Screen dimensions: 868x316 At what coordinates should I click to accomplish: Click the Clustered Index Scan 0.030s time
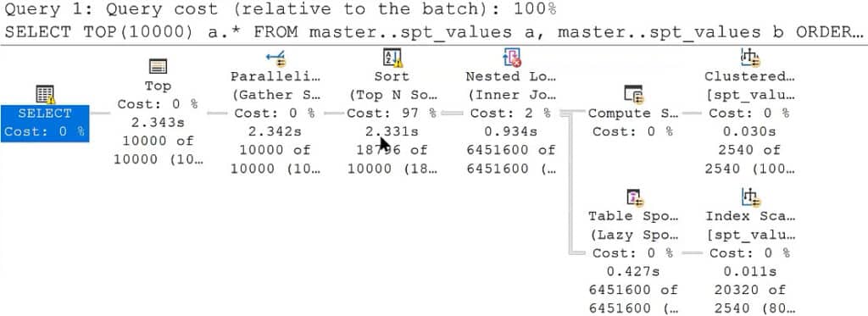pyautogui.click(x=749, y=131)
